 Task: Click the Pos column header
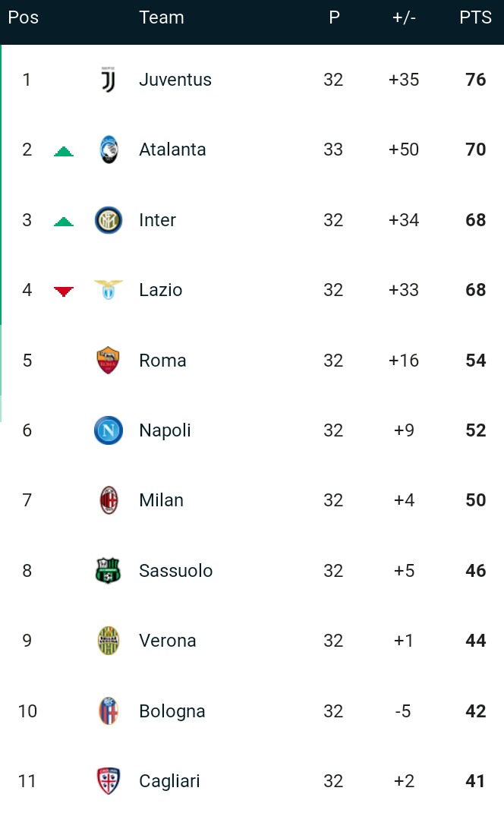tap(24, 17)
